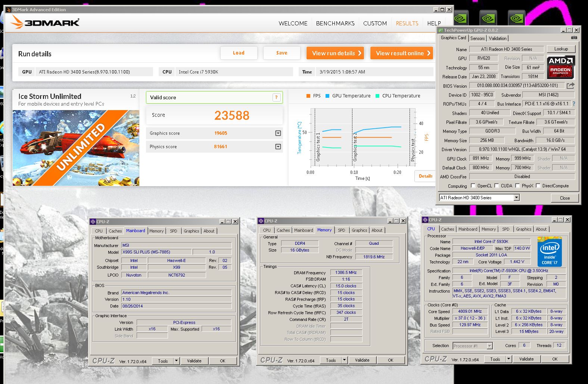Open Tools dropdown arrow in CPU-Z Memory window
This screenshot has height=384, width=588.
[345, 360]
